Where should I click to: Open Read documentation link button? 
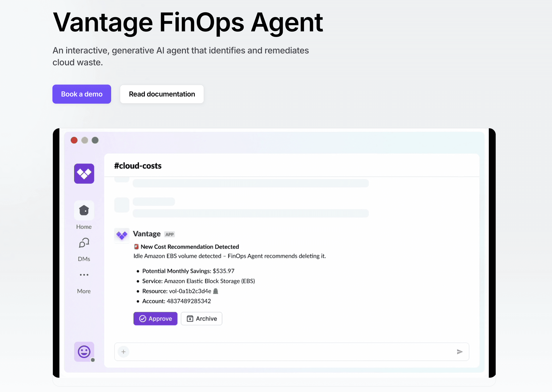pos(162,94)
